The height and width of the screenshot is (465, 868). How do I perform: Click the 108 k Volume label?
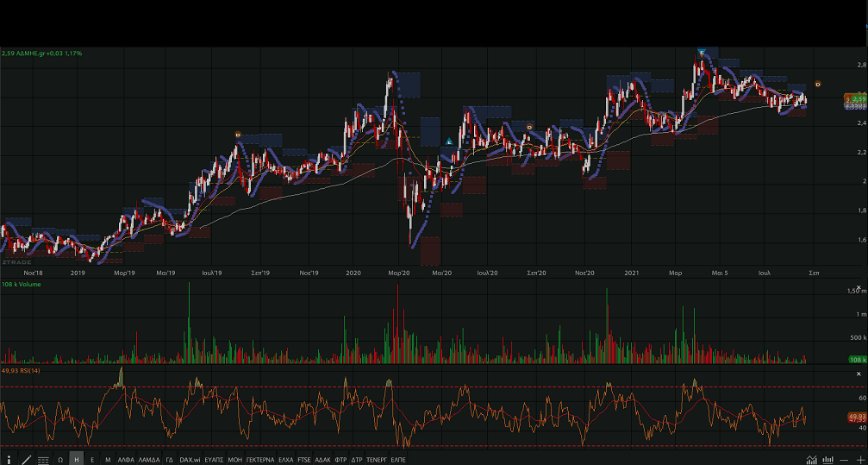21,284
